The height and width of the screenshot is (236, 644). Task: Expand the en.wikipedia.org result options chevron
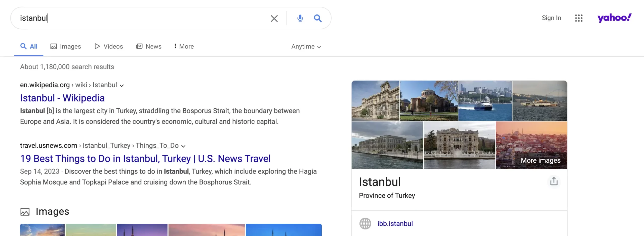pos(122,86)
